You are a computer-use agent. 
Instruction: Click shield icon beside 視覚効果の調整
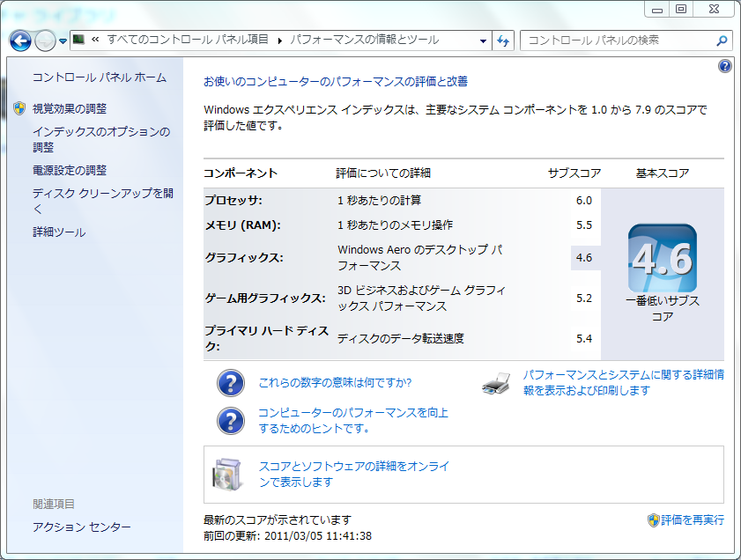[x=19, y=108]
